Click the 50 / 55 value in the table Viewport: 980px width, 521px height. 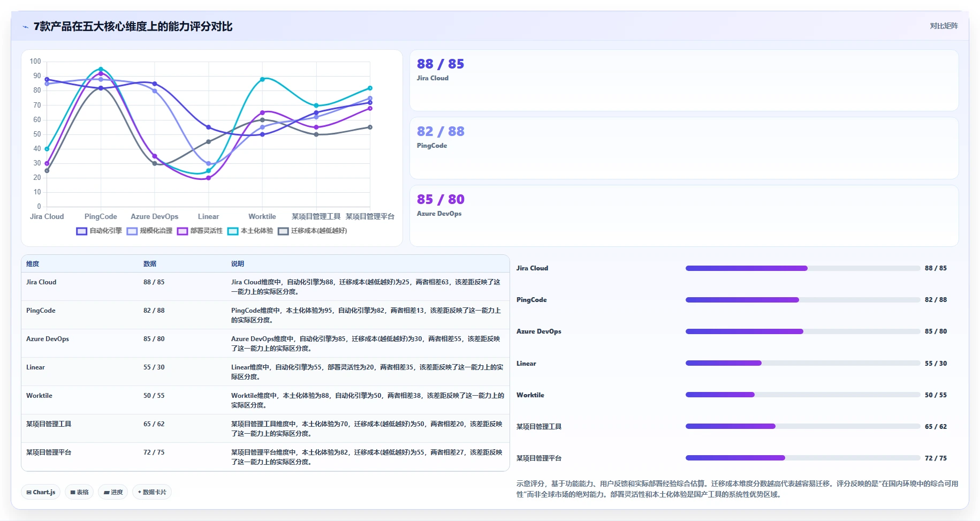pyautogui.click(x=154, y=396)
